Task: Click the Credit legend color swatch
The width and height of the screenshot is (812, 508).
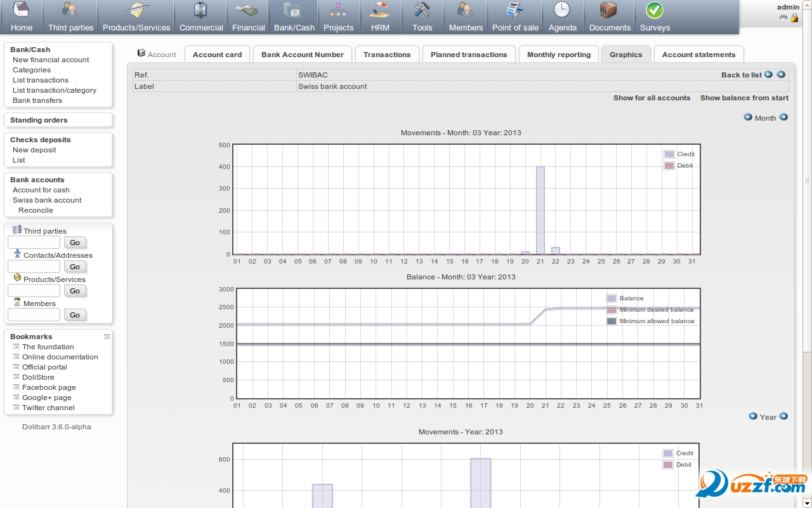Action: (x=669, y=154)
